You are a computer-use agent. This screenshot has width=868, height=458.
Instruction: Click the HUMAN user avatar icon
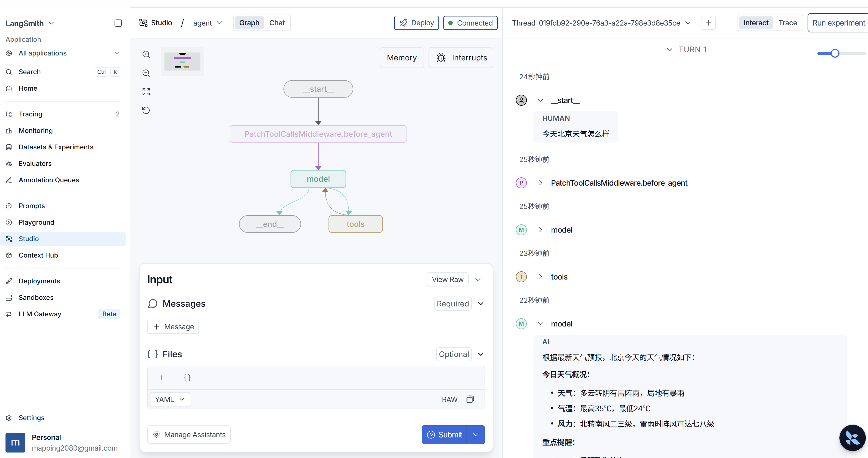coord(521,100)
